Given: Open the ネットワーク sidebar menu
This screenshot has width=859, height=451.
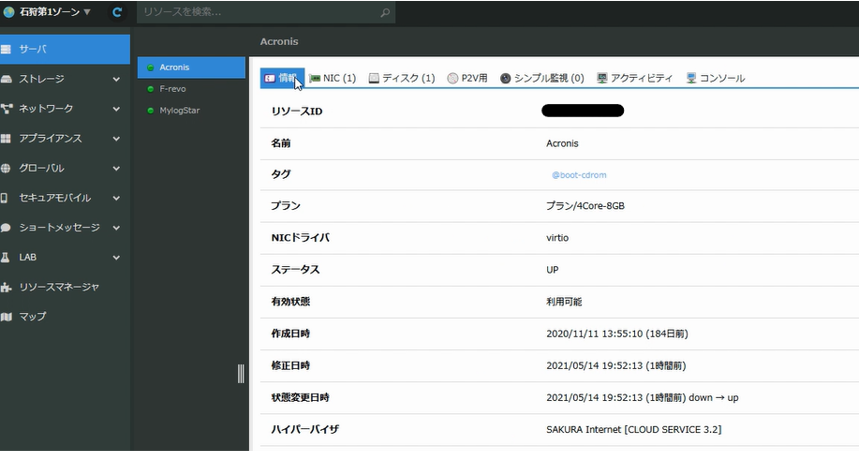Looking at the screenshot, I should (x=65, y=109).
